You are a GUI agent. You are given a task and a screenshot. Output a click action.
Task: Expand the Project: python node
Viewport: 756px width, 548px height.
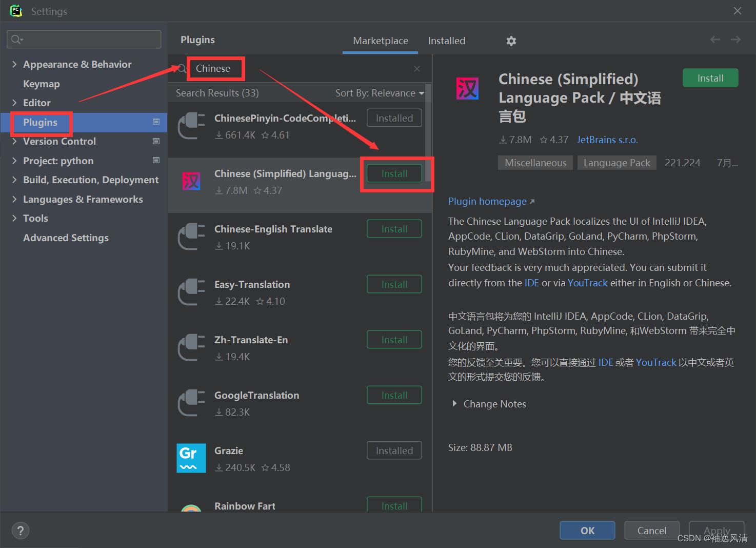(14, 161)
